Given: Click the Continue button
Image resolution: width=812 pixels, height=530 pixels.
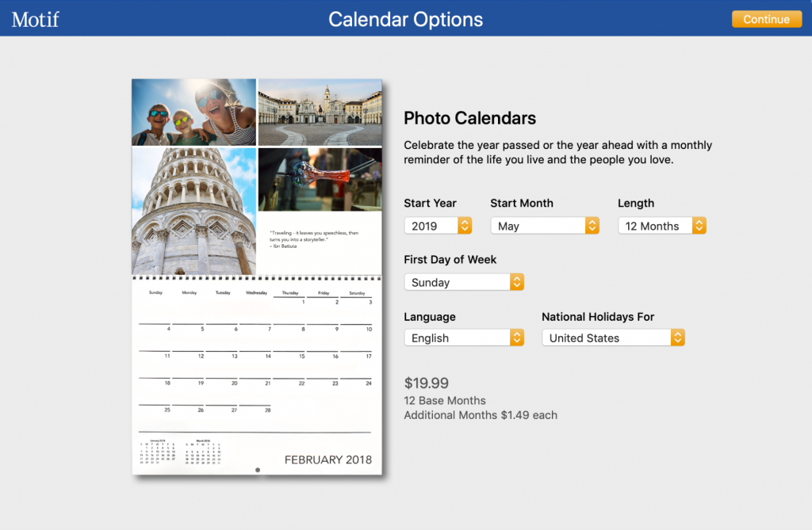Looking at the screenshot, I should coord(767,19).
